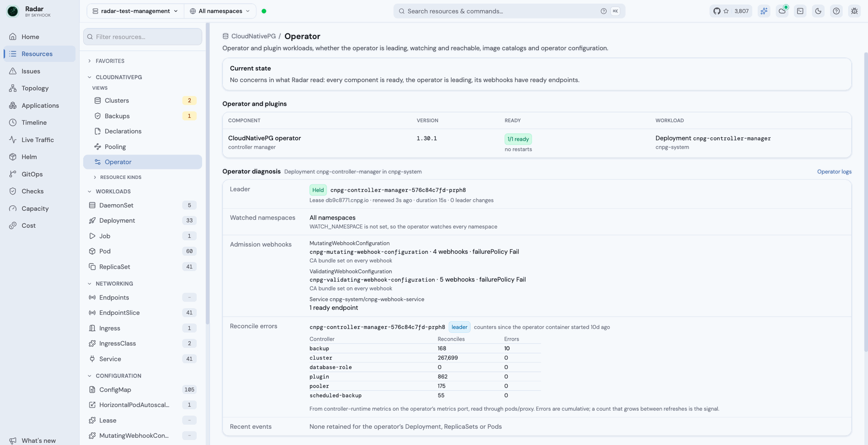Click the search help icon in the search bar
The height and width of the screenshot is (445, 868).
pos(604,11)
